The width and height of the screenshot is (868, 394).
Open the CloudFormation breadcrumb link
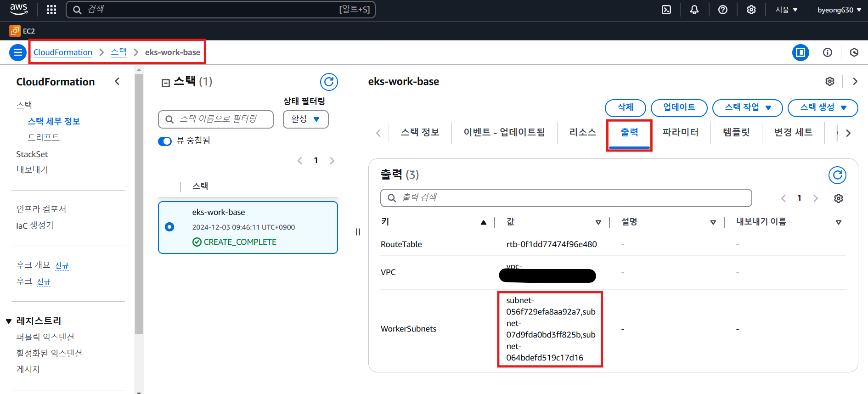(63, 52)
